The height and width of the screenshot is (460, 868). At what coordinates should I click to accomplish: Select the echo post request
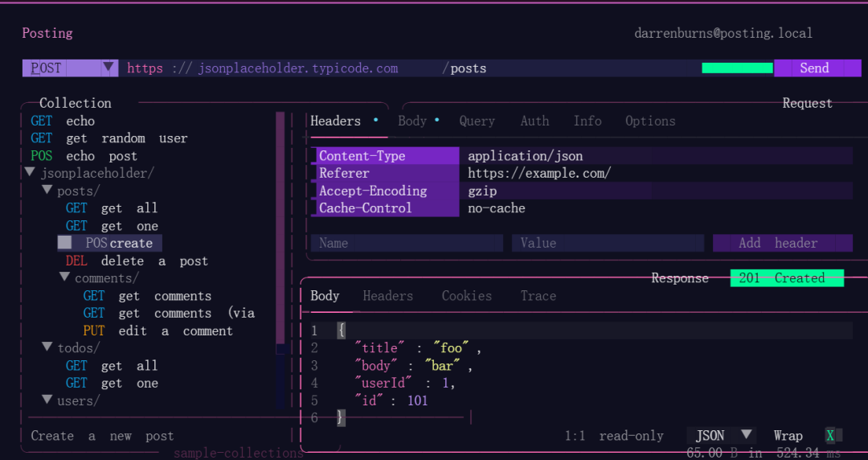(x=84, y=156)
